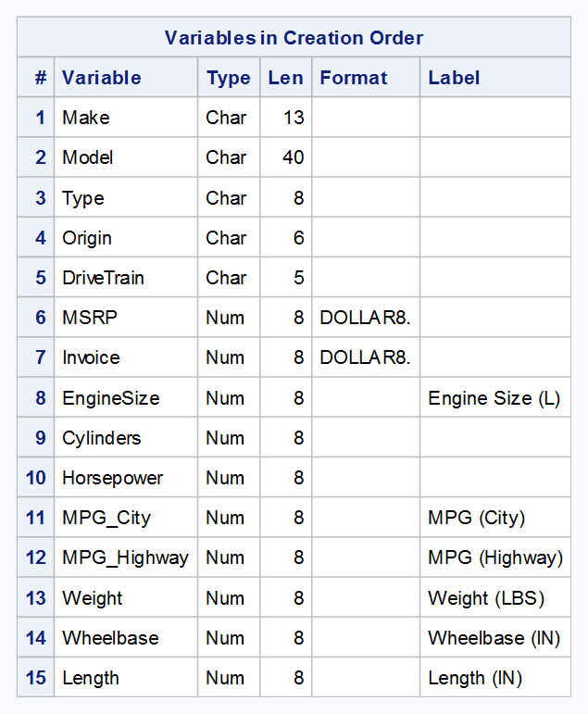Click the DriveTrain variable name
This screenshot has height=714, width=588.
pyautogui.click(x=103, y=278)
